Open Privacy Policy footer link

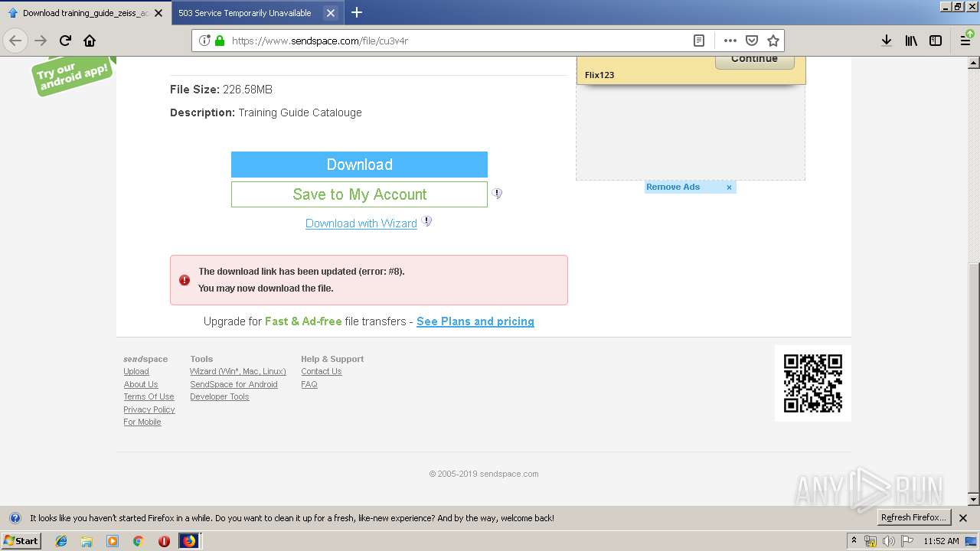pos(149,410)
